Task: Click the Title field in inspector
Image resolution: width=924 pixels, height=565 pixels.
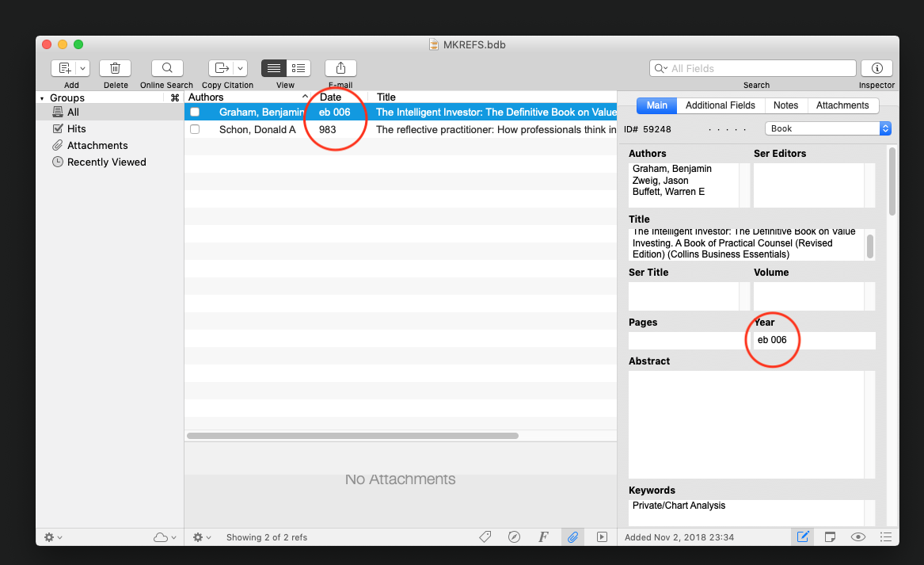Action: (747, 244)
